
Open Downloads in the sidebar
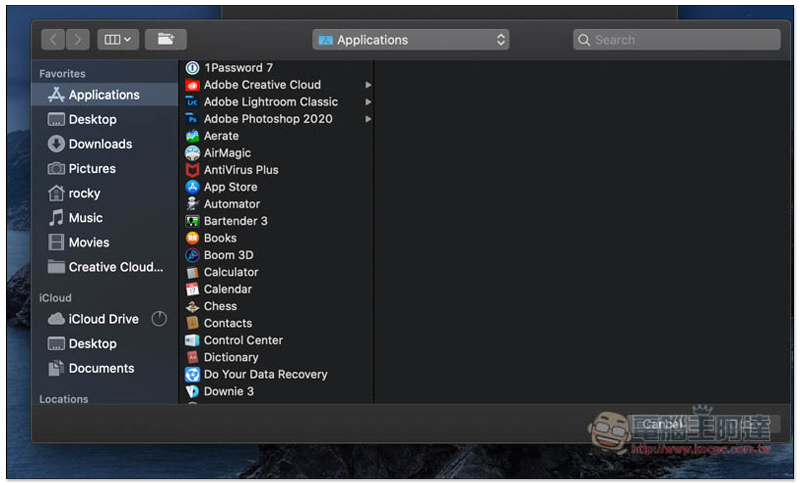105,144
